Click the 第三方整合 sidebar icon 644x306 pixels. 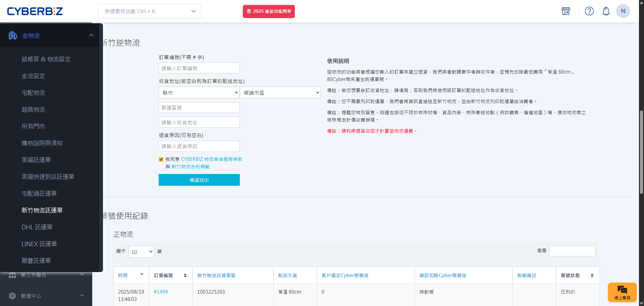(12, 275)
